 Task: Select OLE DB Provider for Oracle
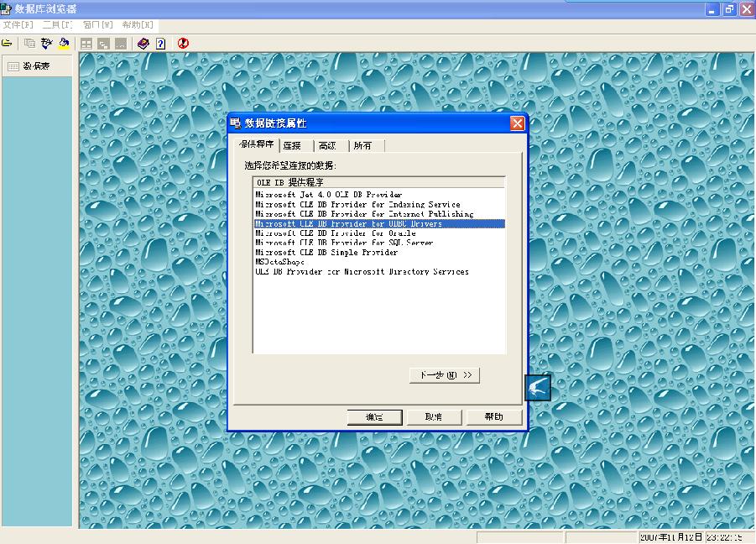[x=335, y=233]
